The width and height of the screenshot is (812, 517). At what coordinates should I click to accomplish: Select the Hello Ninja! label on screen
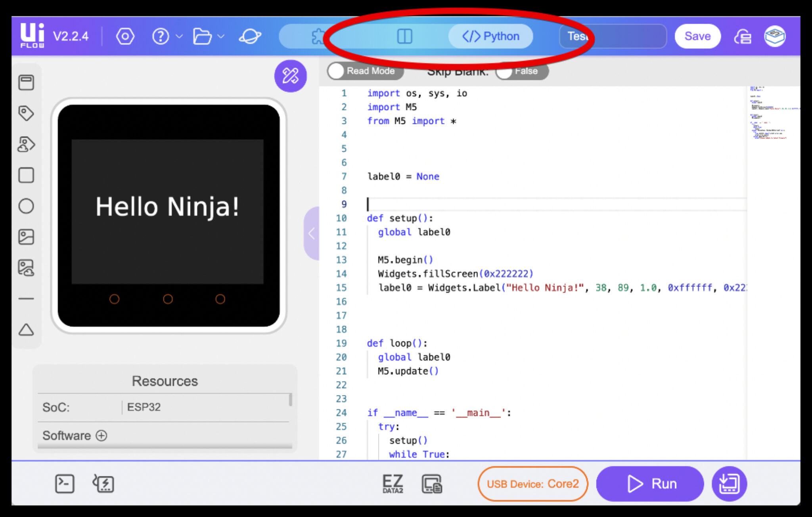tap(167, 207)
